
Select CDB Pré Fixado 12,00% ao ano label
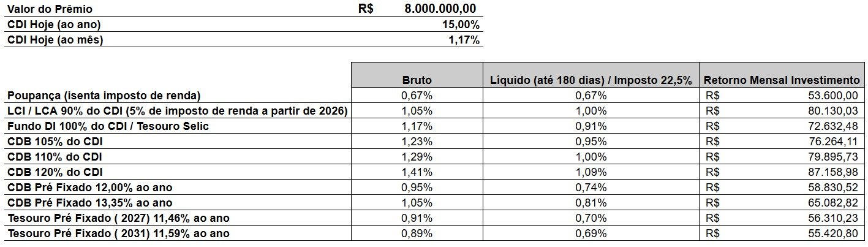click(x=89, y=188)
